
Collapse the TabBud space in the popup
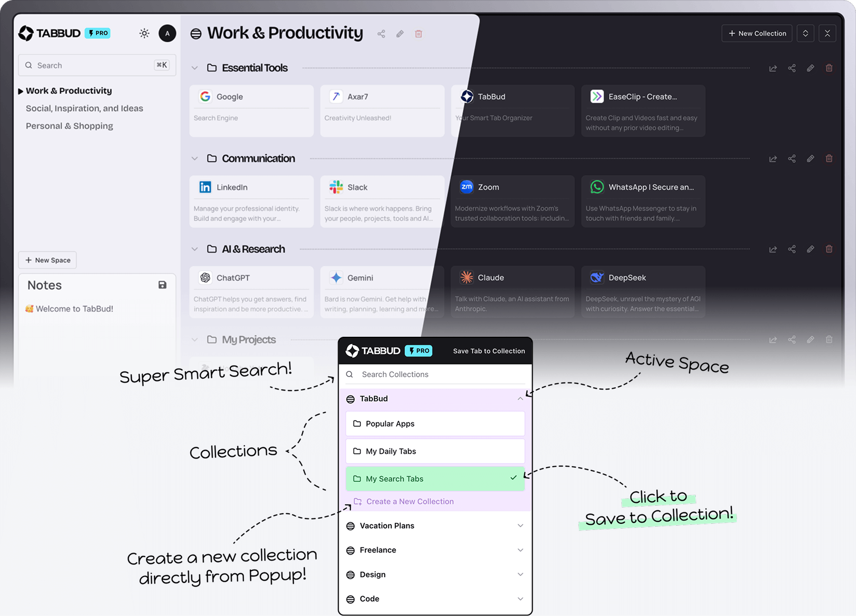520,399
